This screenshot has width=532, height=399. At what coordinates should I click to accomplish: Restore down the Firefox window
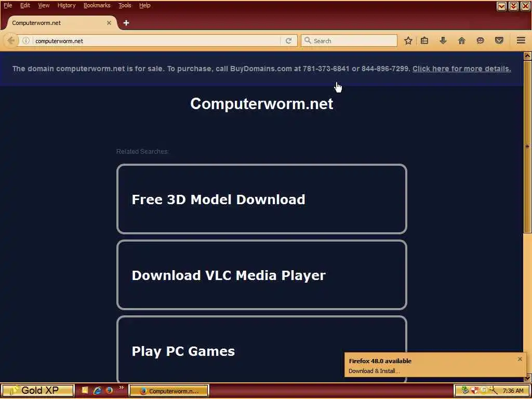tap(513, 6)
